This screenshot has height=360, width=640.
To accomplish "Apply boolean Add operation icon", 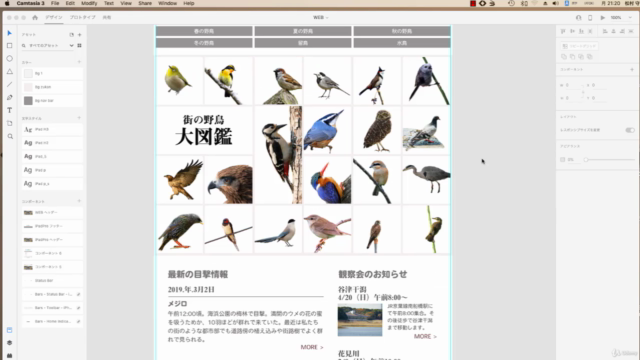I will (x=564, y=57).
